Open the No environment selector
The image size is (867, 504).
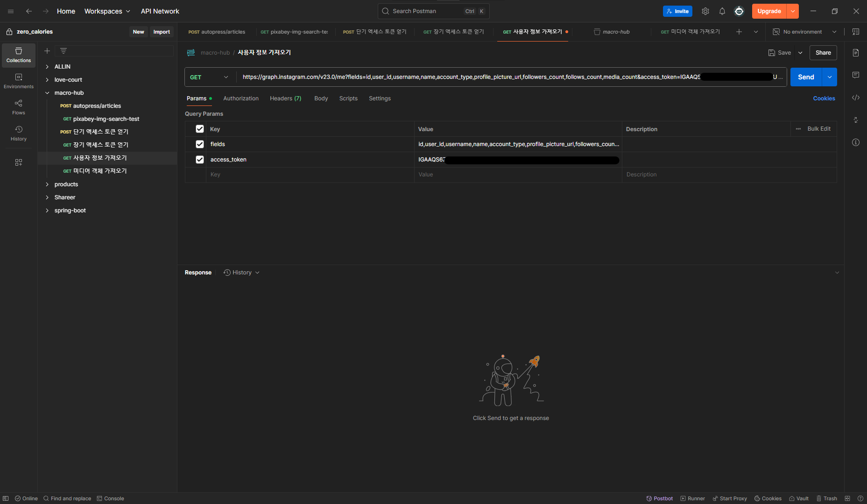[x=804, y=32]
